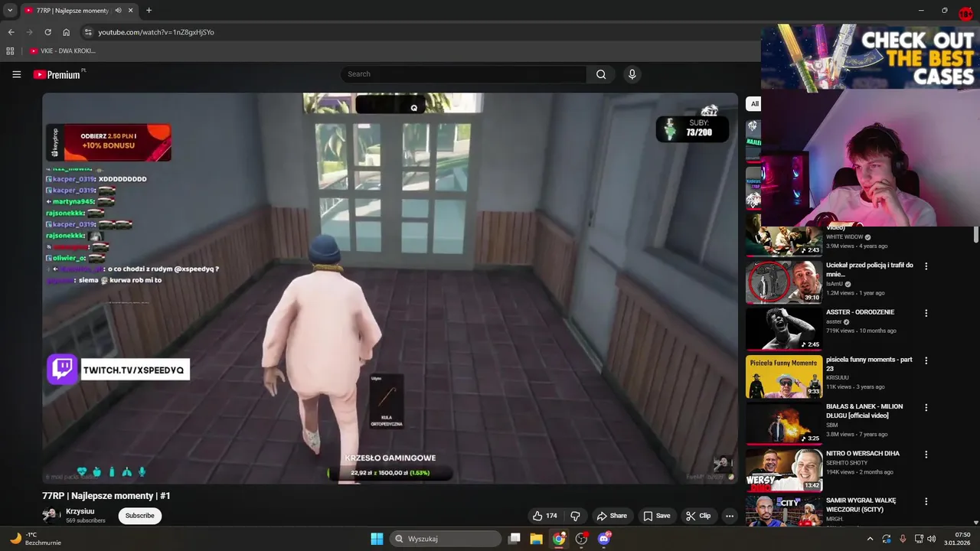
Task: Open the VKIE - DWA KROKI bookmark
Action: pyautogui.click(x=63, y=51)
